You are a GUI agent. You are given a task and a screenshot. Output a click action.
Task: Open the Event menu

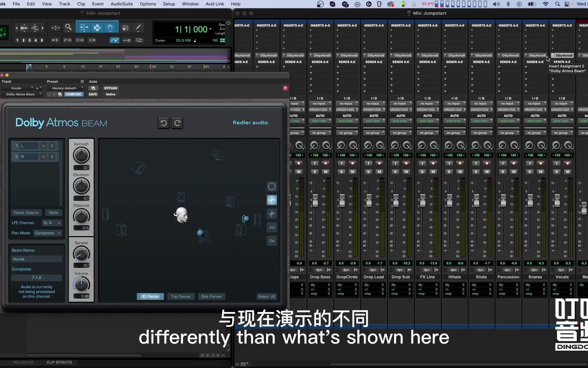click(98, 4)
